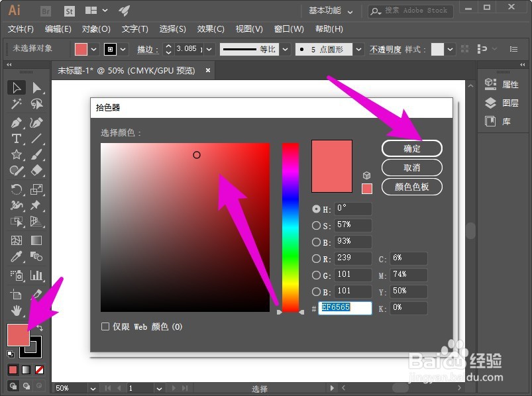The width and height of the screenshot is (532, 396).
Task: Open the Properties panel
Action: [x=502, y=84]
